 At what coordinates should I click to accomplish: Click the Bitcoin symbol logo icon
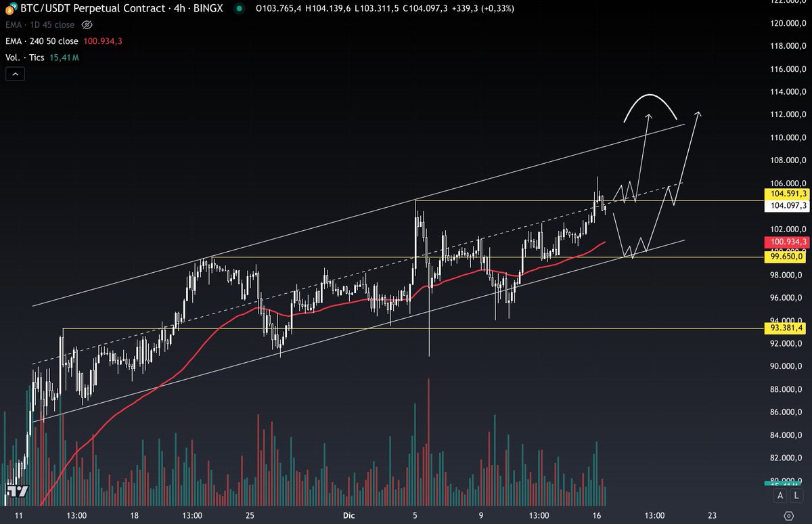tap(10, 9)
